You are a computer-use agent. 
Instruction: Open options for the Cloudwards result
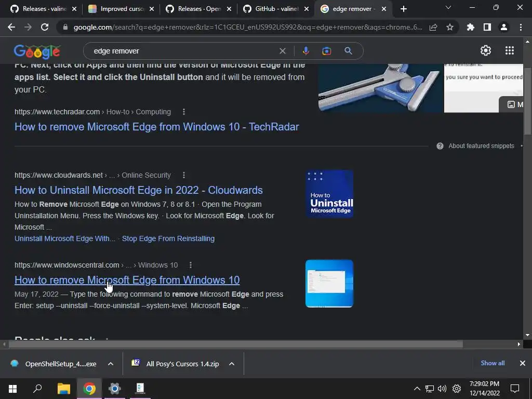pos(184,175)
